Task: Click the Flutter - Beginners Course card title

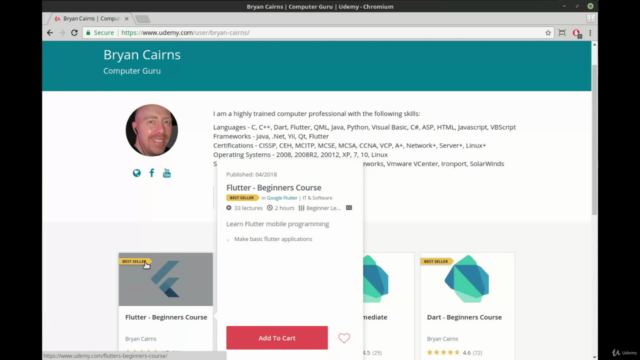Action: coord(166,317)
